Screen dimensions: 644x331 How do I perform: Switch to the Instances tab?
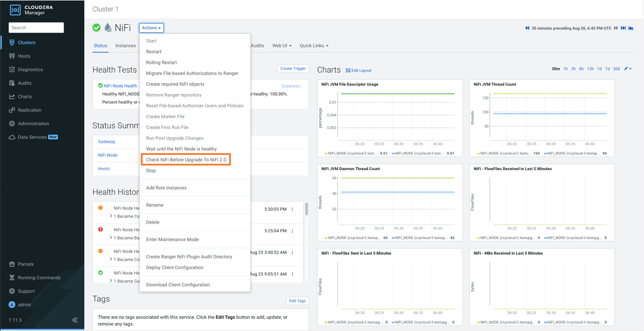pos(125,46)
